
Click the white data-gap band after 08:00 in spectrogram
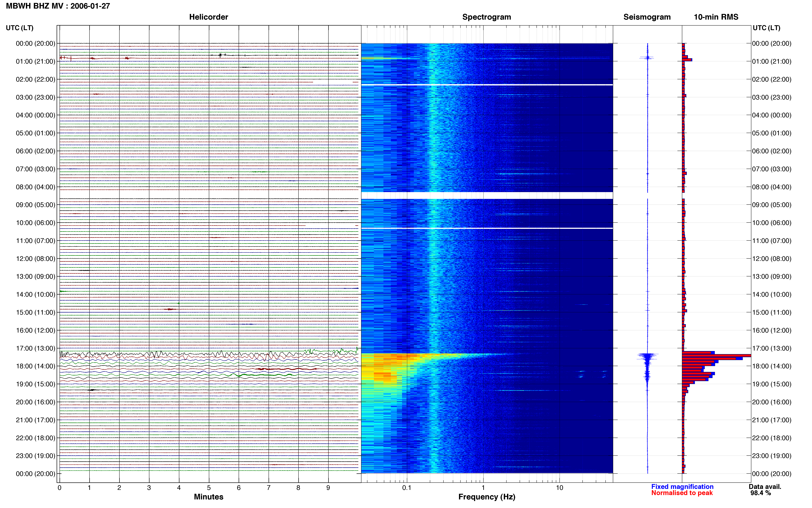click(487, 195)
